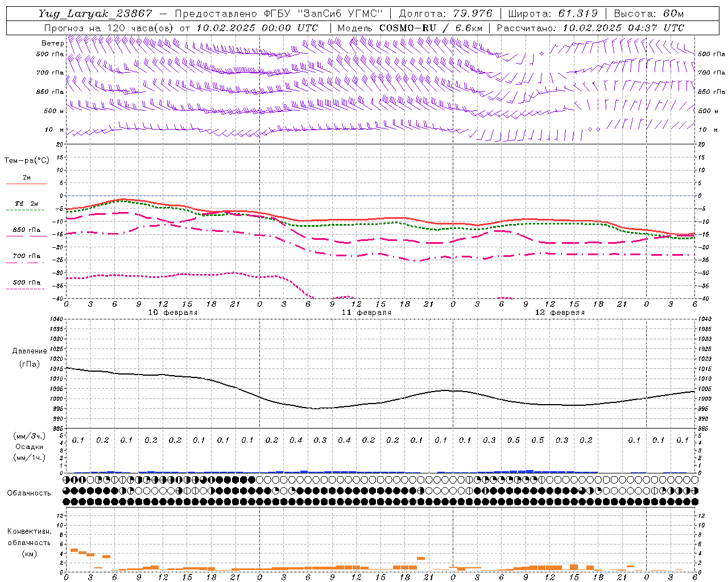Click the Ветер label of the wind panel
The width and height of the screenshot is (728, 582).
tap(53, 43)
